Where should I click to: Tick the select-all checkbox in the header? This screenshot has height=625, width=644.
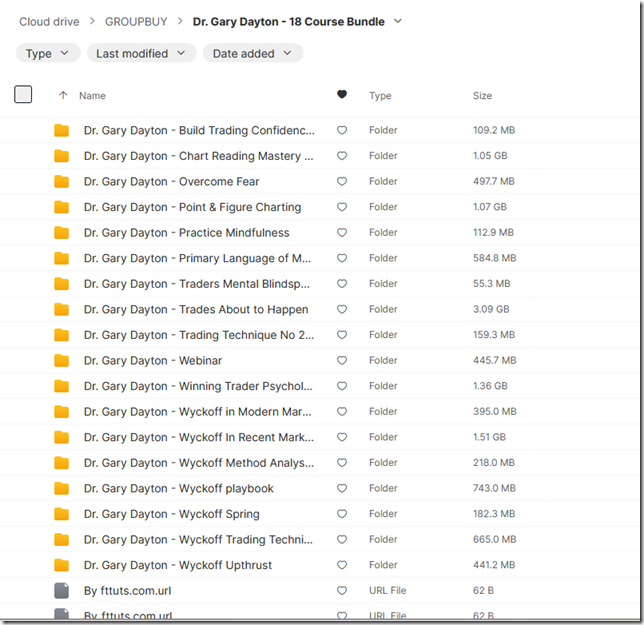tap(23, 94)
